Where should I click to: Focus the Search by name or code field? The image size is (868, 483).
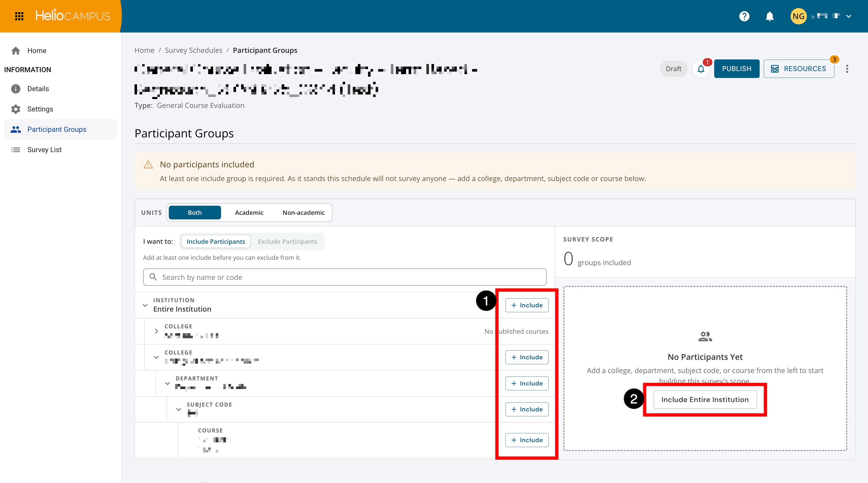pyautogui.click(x=344, y=277)
